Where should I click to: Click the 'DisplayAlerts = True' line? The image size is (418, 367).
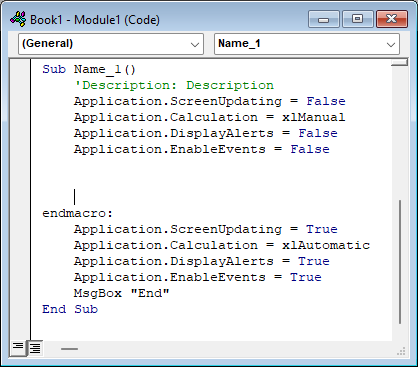(x=202, y=261)
